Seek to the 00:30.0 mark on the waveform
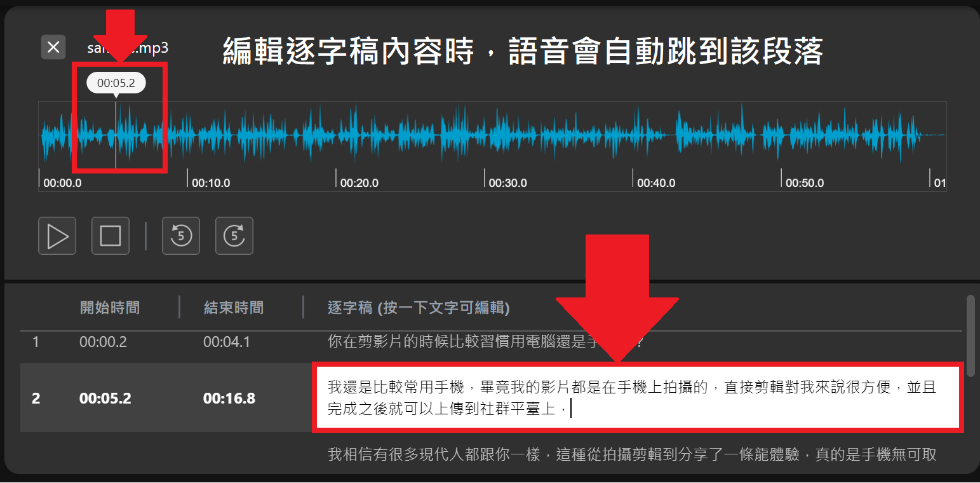Viewport: 980px width, 483px height. (485, 137)
